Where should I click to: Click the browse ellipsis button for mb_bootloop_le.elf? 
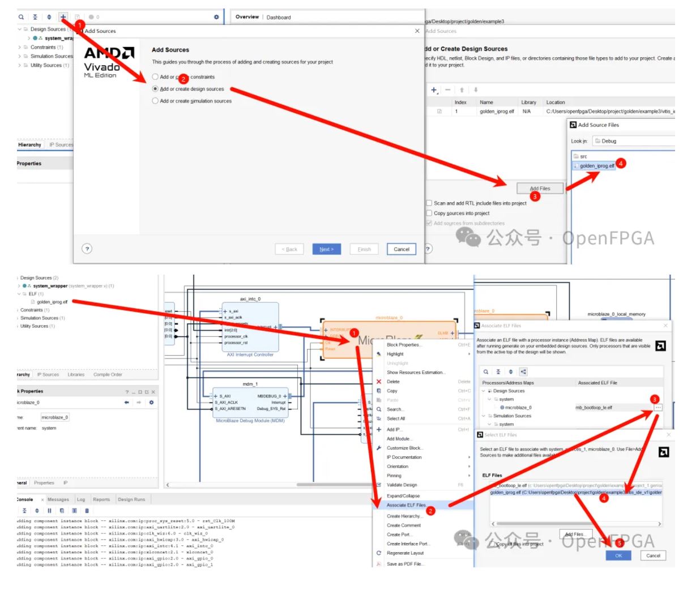[x=658, y=407]
